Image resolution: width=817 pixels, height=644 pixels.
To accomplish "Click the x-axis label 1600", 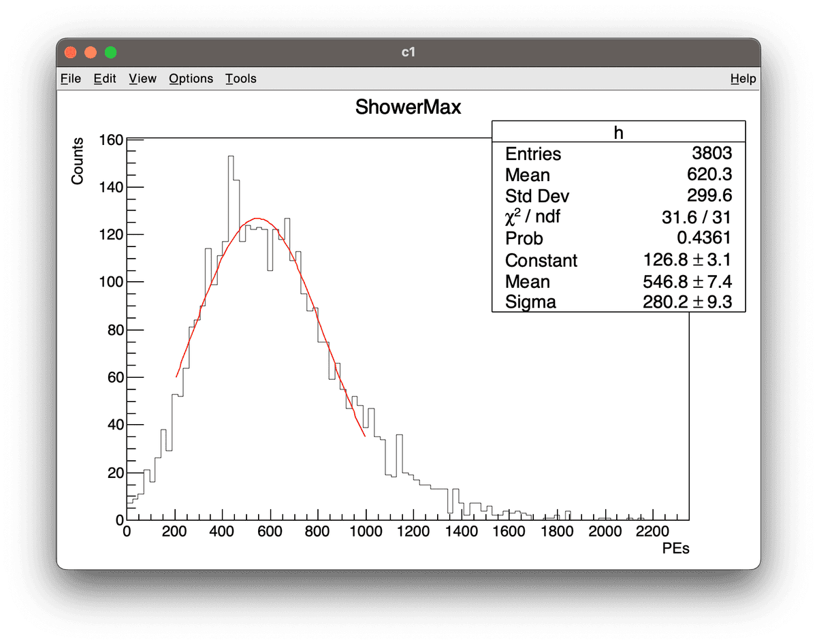I will click(x=510, y=532).
